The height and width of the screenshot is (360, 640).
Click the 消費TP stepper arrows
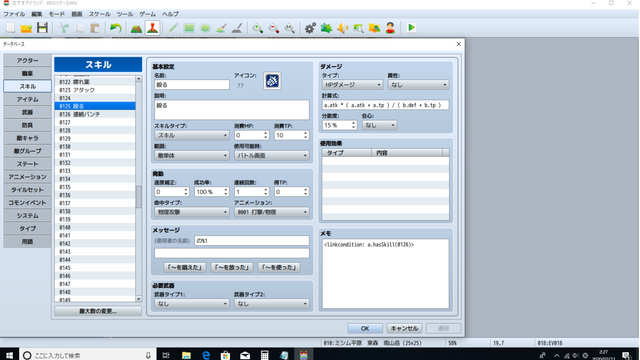click(x=306, y=135)
